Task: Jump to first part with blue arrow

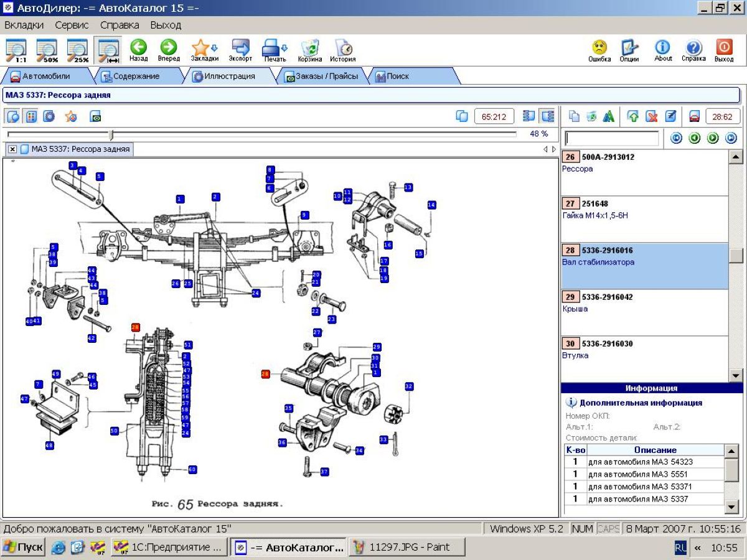Action: coord(676,138)
